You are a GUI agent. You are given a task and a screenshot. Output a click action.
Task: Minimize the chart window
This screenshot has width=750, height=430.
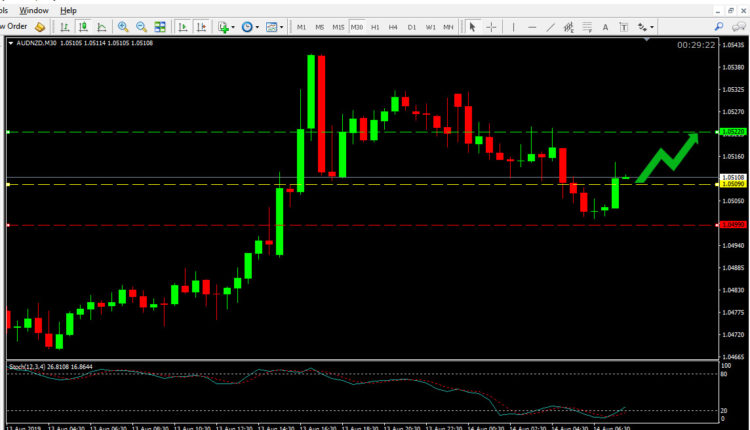pos(718,11)
